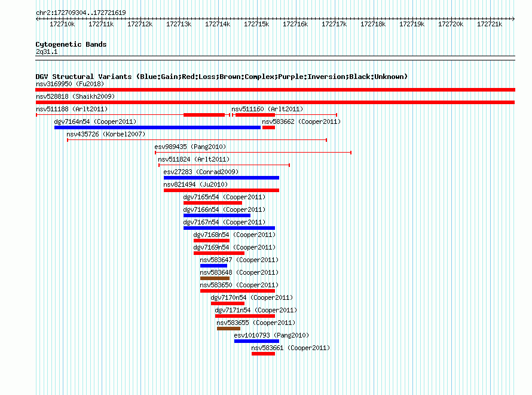
Task: Open nsv583661 (Cooper2011) variant
Action: 291,348
